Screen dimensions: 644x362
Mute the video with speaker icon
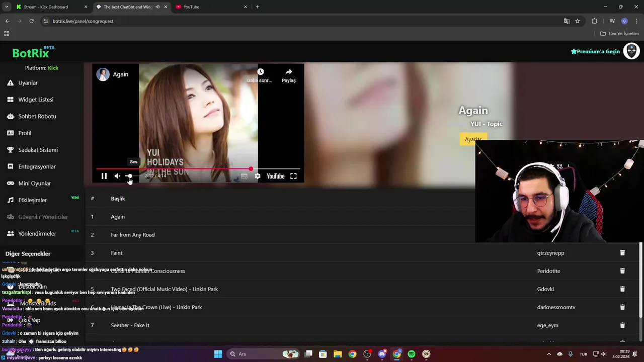coord(117,176)
